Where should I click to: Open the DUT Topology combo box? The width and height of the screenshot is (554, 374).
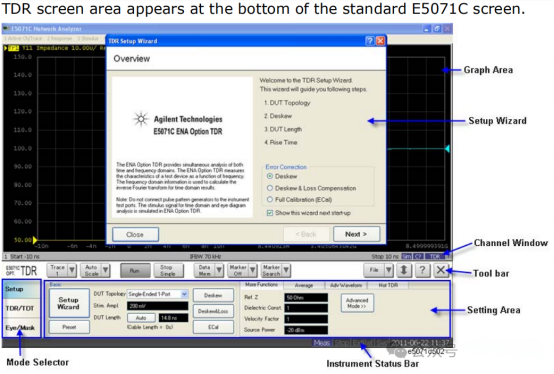click(x=158, y=294)
